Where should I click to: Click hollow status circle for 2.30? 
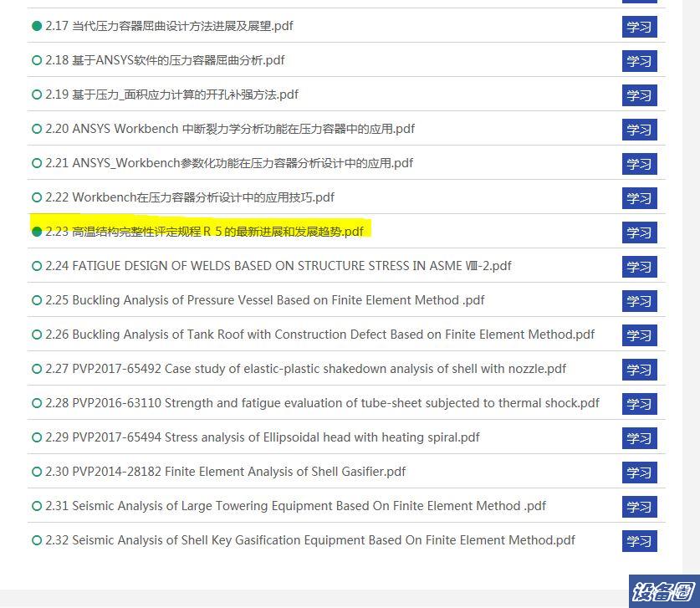(x=37, y=472)
